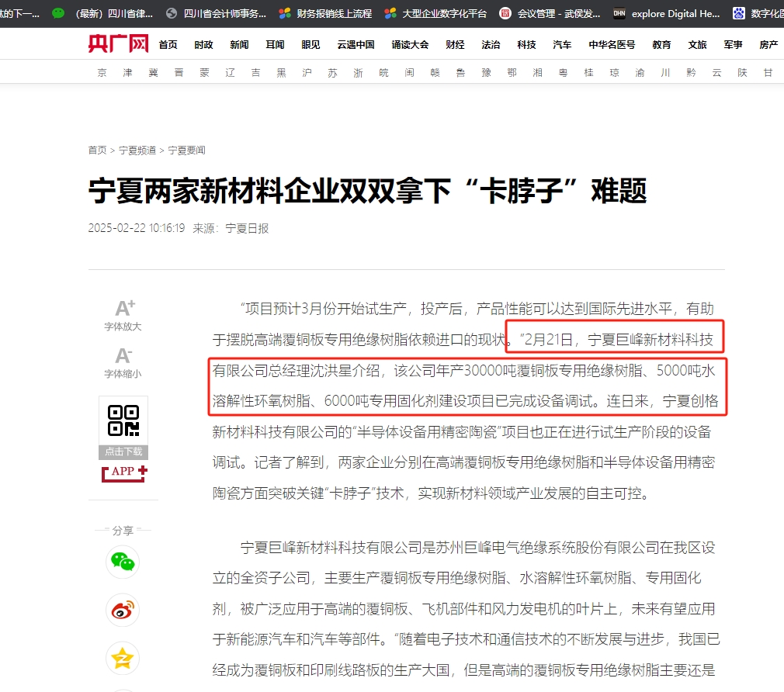This screenshot has height=692, width=784.
Task: Select the 吉 regional channel
Action: (x=255, y=72)
